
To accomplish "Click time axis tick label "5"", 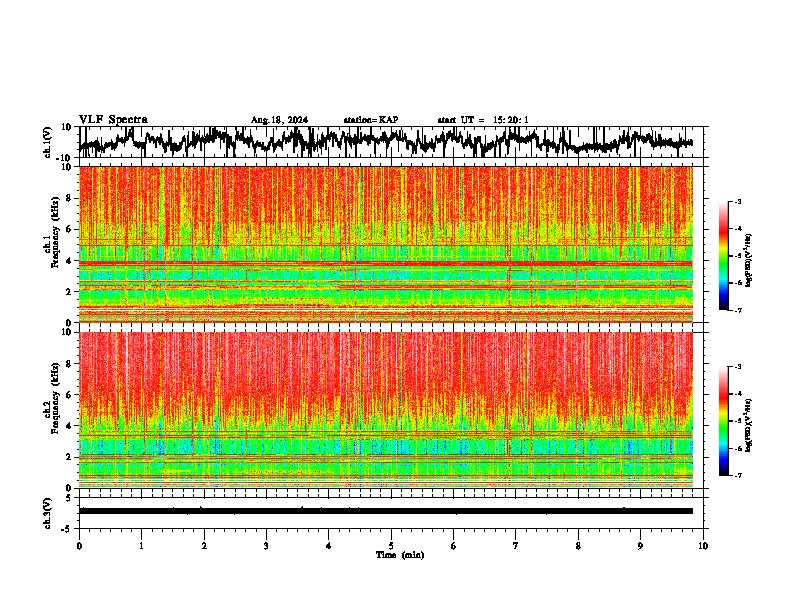I will 391,546.
